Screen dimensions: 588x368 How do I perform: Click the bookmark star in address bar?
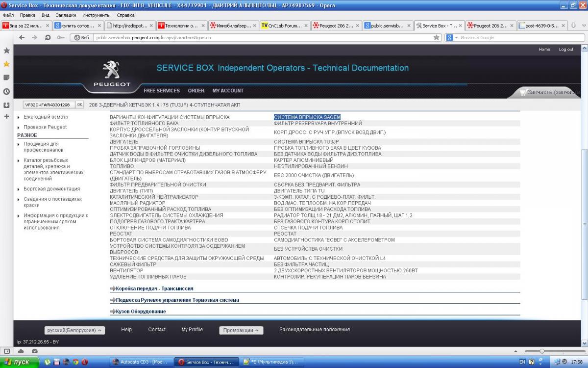pos(437,37)
